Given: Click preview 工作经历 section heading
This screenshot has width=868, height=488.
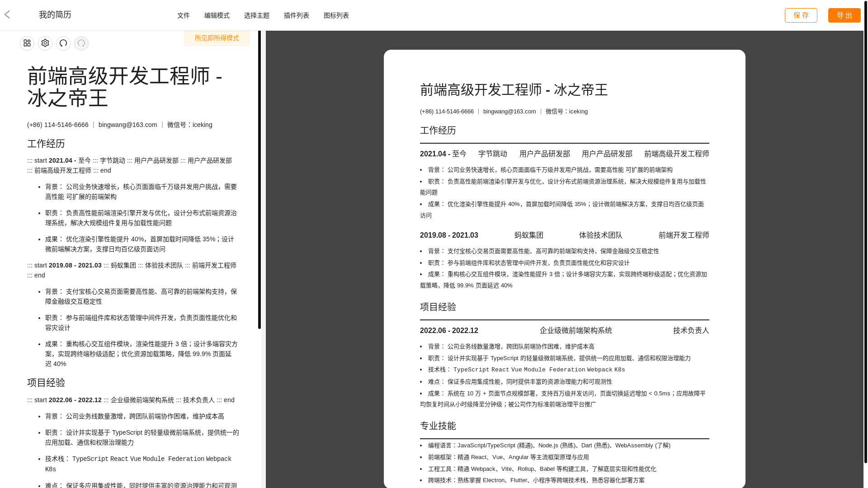Looking at the screenshot, I should click(x=438, y=131).
